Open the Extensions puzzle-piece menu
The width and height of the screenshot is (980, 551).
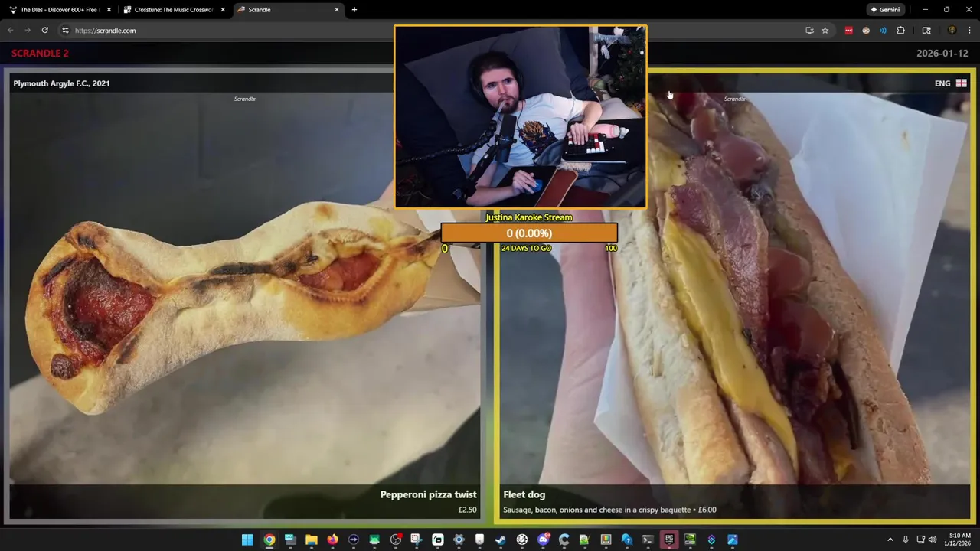tap(900, 30)
